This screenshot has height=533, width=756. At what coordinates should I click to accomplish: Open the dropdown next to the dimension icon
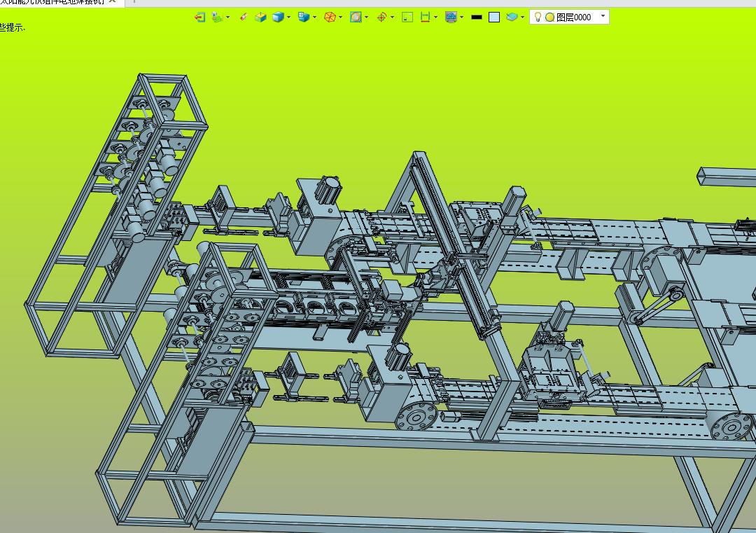[x=435, y=18]
